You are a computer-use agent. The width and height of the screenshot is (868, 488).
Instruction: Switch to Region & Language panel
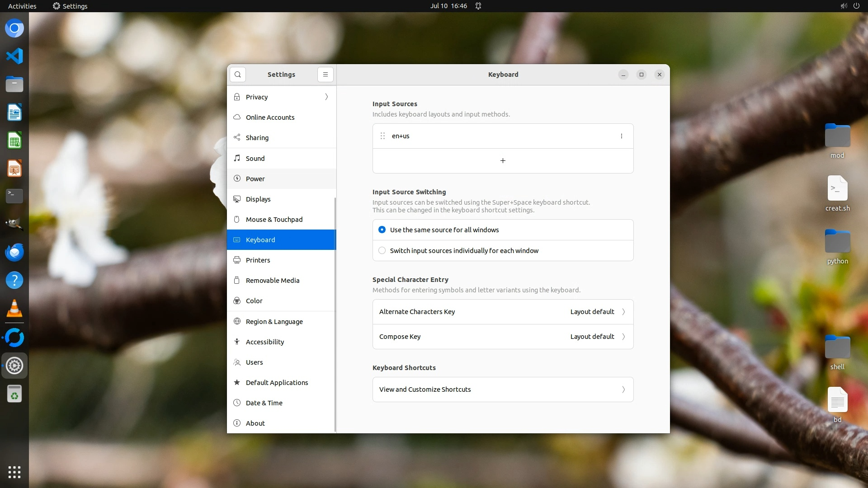pyautogui.click(x=274, y=322)
